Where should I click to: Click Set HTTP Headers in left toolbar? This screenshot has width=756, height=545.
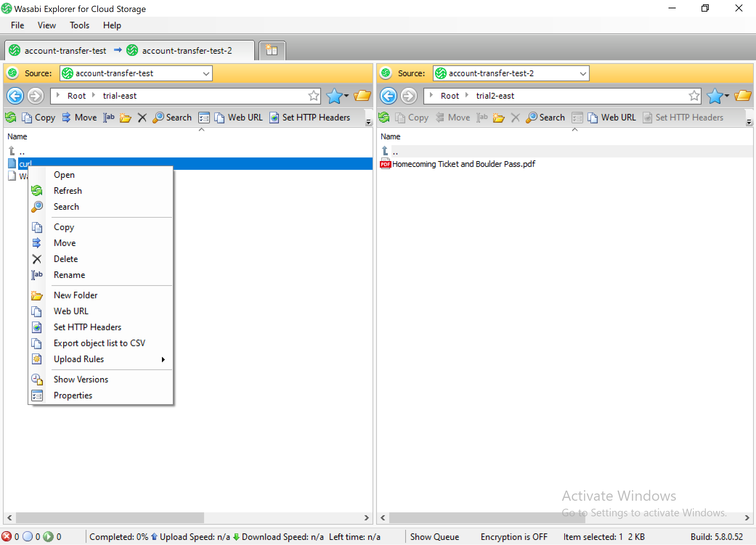310,117
